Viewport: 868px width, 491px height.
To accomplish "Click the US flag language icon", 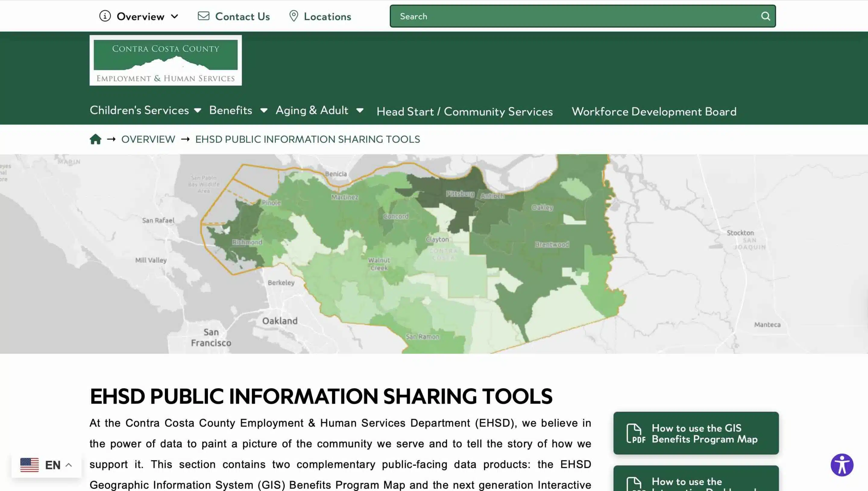I will [29, 465].
